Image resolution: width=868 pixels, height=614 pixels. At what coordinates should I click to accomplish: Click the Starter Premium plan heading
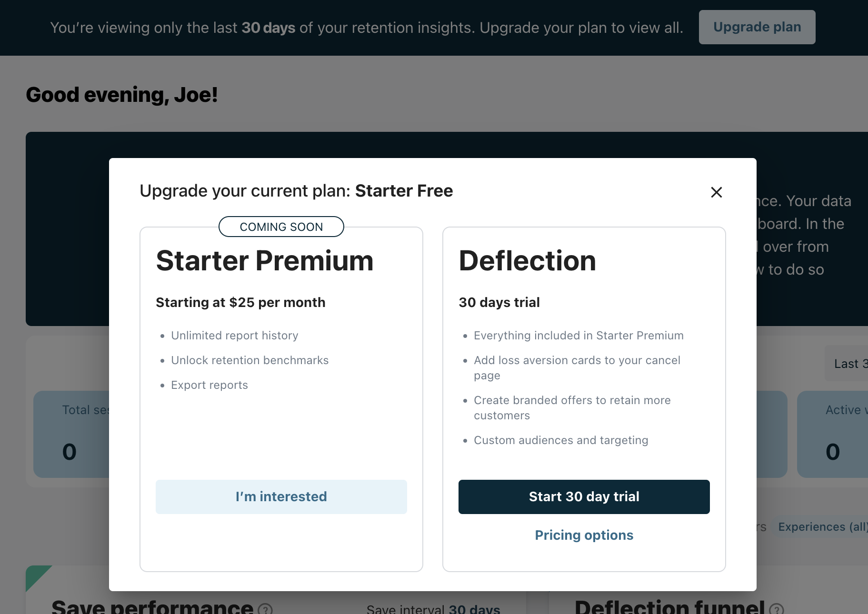click(265, 261)
